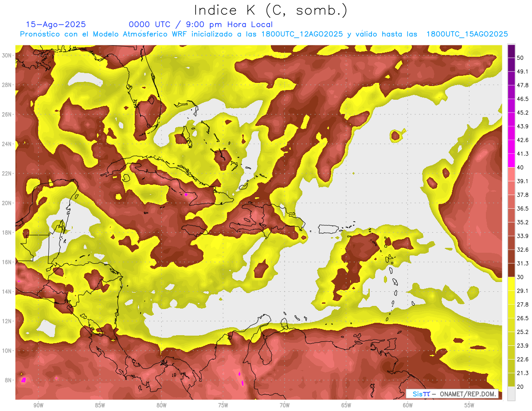
Task: Select the colorbar value 46.5
Action: 522,99
